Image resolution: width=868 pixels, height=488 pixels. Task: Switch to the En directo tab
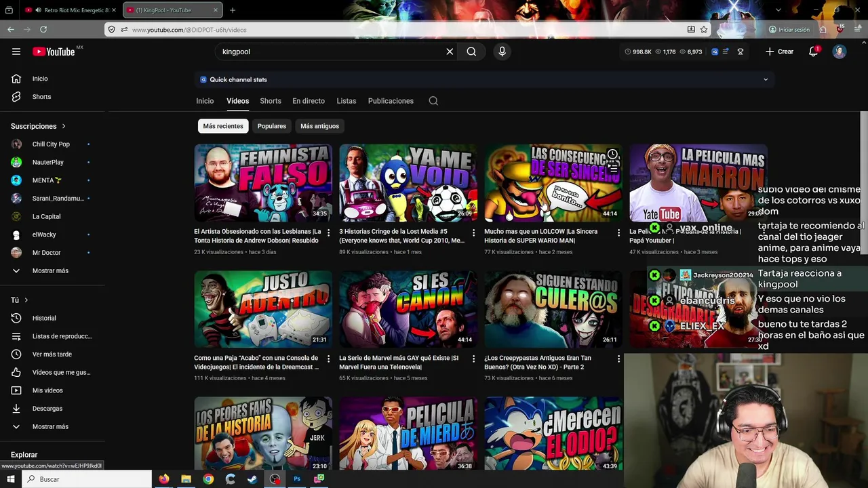click(309, 101)
